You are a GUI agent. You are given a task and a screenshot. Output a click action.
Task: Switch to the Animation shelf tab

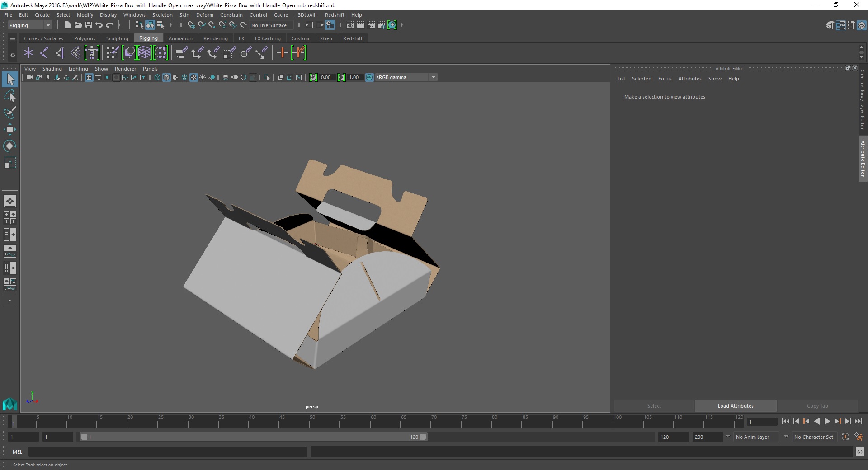coord(180,38)
